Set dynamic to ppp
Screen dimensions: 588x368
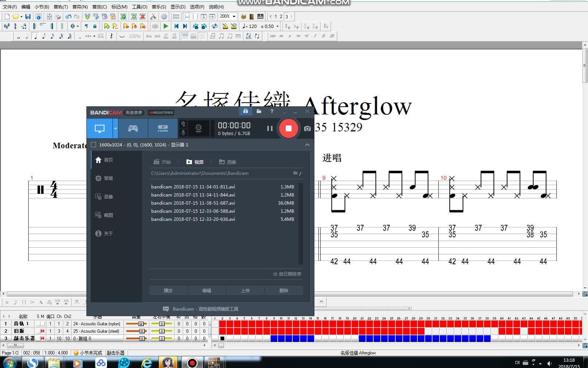(x=272, y=36)
